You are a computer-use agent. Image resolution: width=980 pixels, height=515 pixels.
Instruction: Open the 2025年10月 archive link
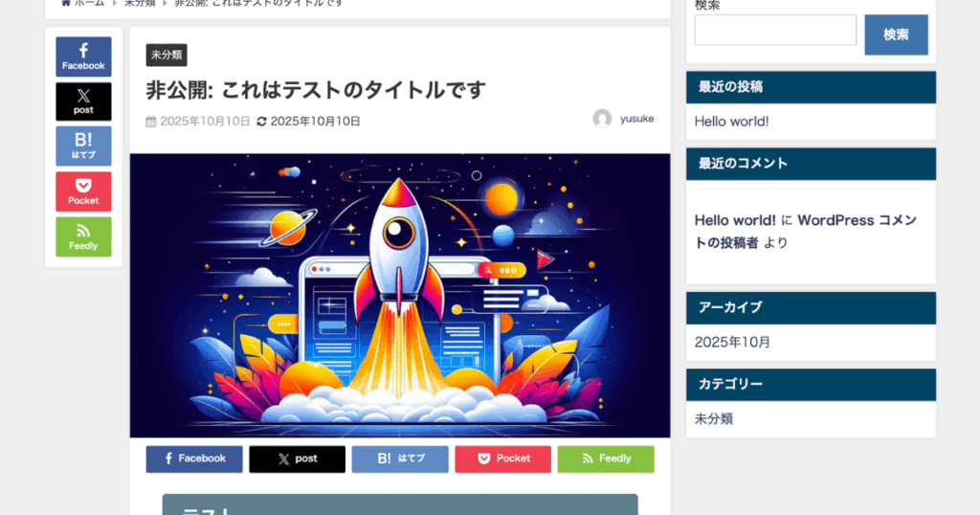pos(732,342)
